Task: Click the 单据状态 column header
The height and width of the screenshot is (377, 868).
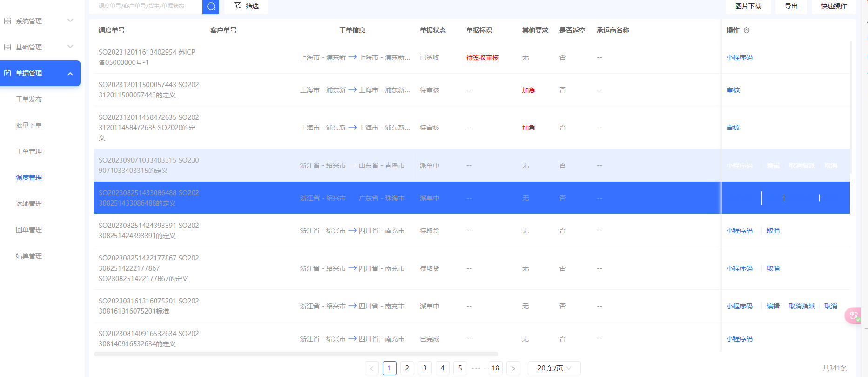Action: coord(433,30)
